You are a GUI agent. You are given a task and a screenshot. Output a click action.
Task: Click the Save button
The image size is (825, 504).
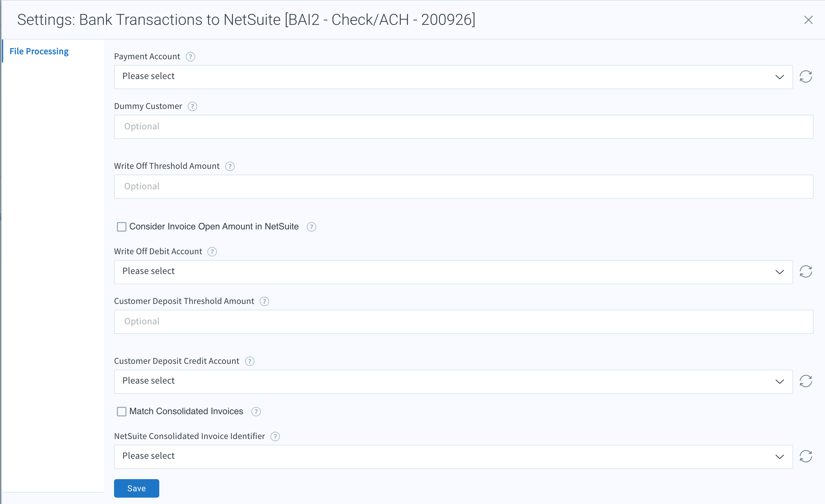[x=136, y=488]
